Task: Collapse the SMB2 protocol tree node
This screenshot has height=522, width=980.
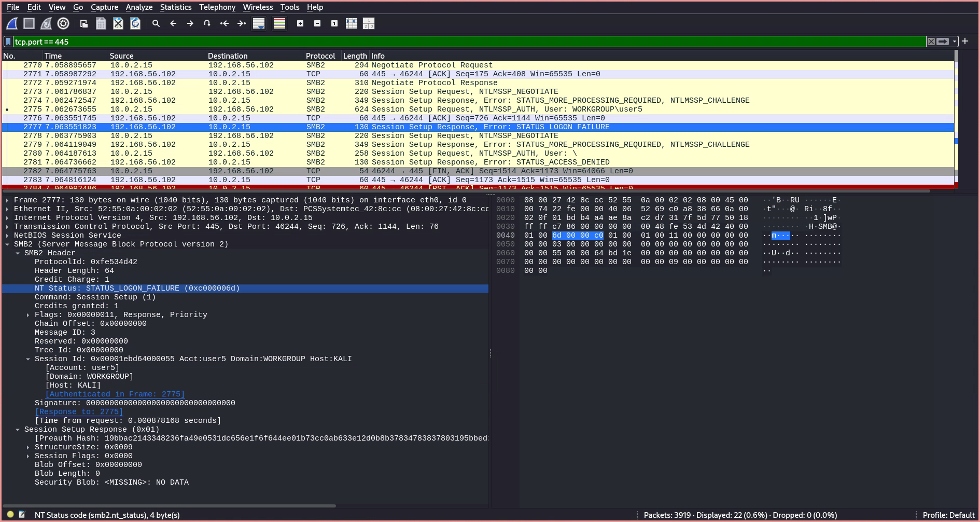Action: tap(7, 244)
